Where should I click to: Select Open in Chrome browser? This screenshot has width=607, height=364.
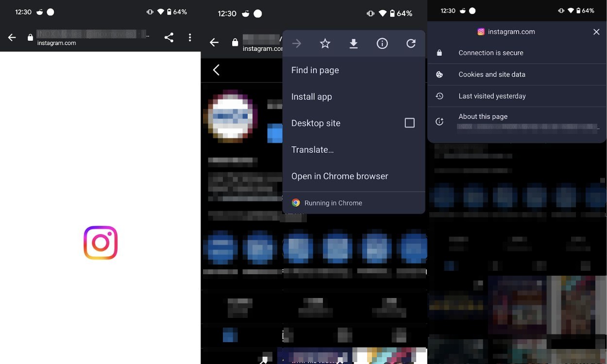(x=339, y=176)
